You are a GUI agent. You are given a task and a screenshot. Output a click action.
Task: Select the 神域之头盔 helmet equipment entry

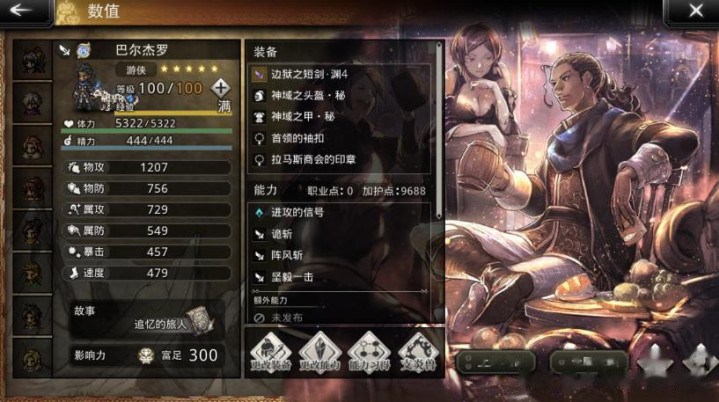tap(339, 95)
